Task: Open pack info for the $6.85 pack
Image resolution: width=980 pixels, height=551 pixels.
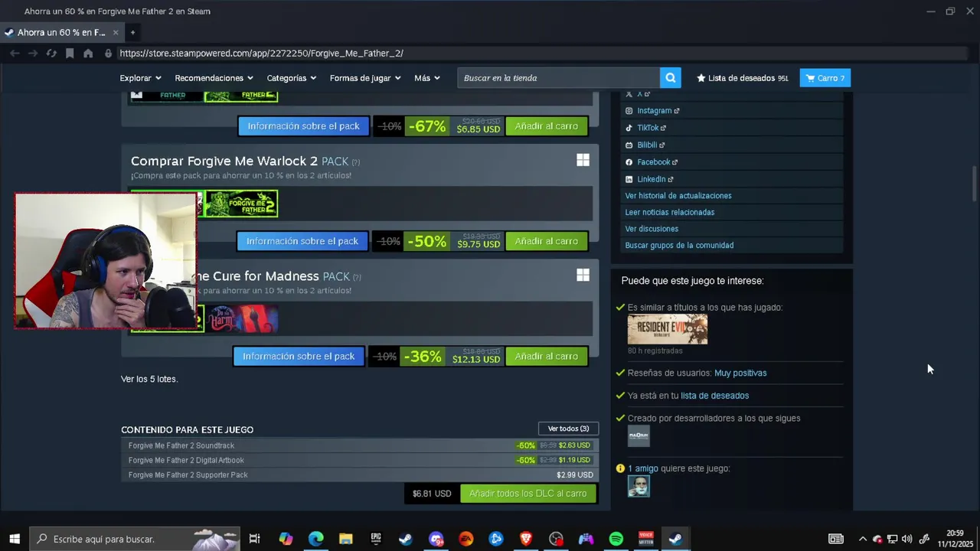Action: 304,126
